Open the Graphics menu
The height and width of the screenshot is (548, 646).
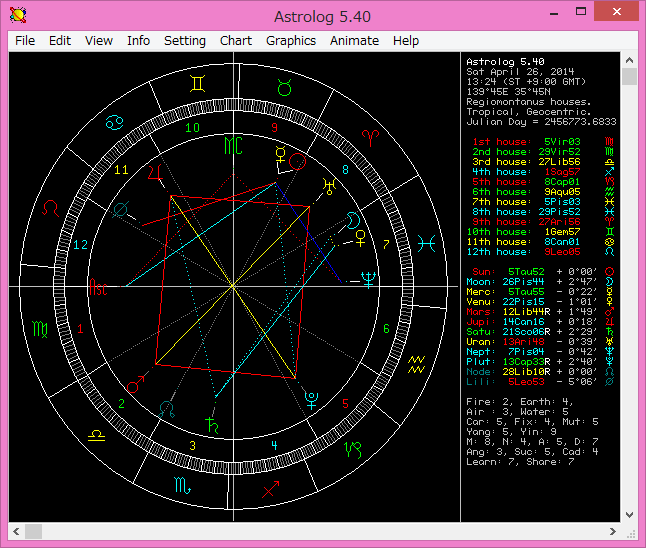[291, 41]
